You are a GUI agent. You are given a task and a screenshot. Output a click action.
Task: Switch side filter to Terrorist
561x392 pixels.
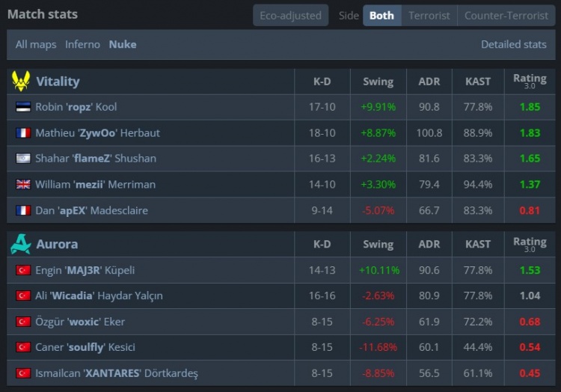tap(429, 15)
